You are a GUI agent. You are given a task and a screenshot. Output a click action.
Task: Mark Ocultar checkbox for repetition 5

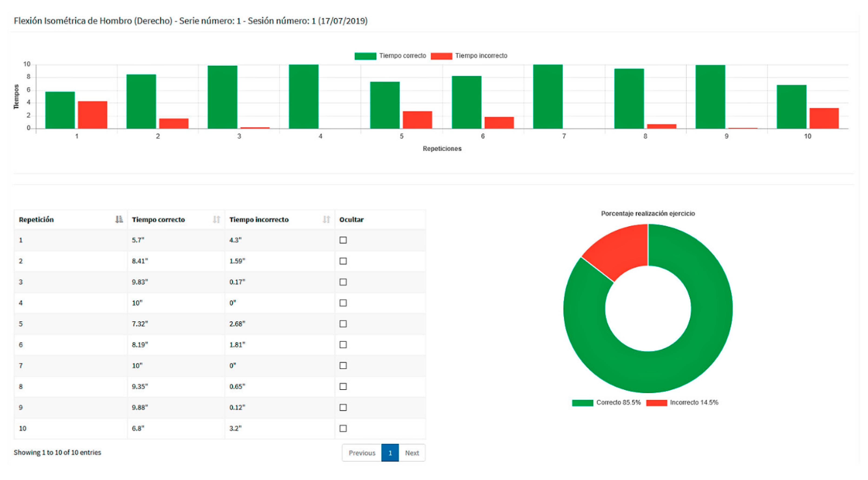[x=343, y=324]
